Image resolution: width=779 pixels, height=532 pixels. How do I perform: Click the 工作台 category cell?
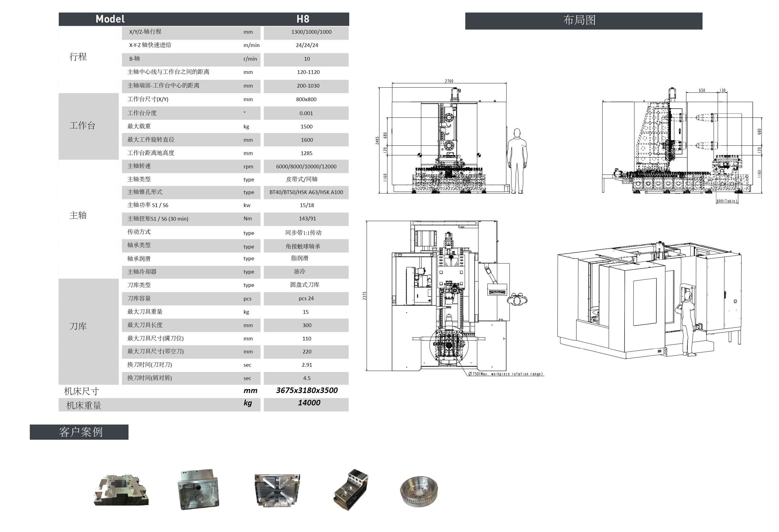(x=89, y=126)
